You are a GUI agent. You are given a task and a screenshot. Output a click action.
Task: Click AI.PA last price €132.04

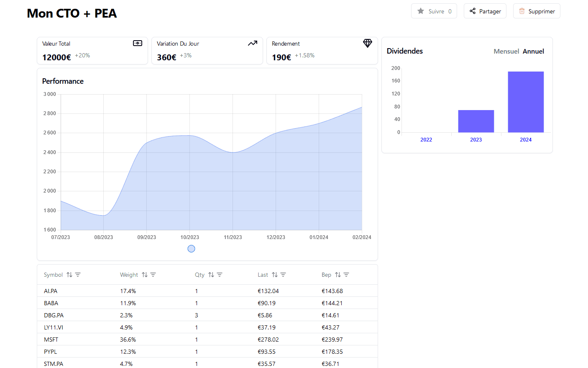pos(268,291)
